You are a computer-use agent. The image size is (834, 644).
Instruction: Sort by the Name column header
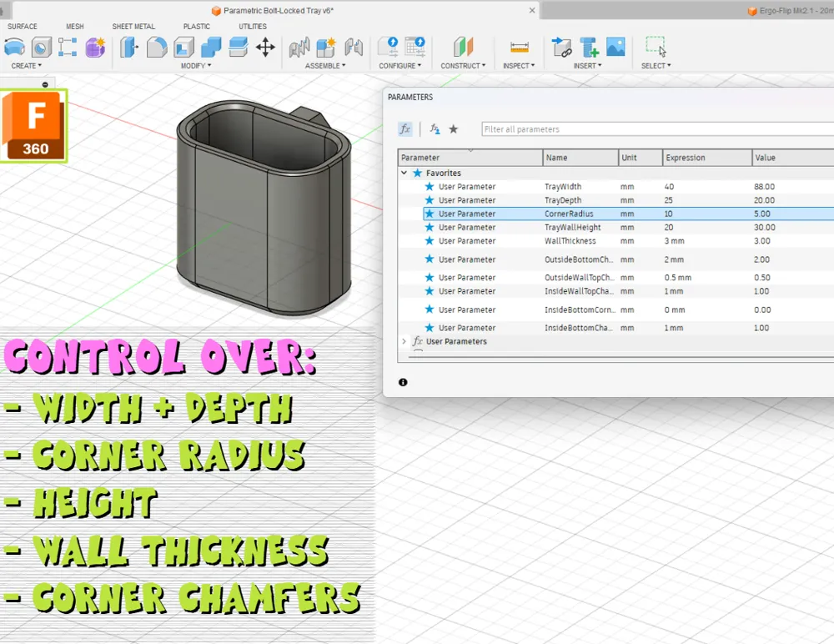(580, 158)
